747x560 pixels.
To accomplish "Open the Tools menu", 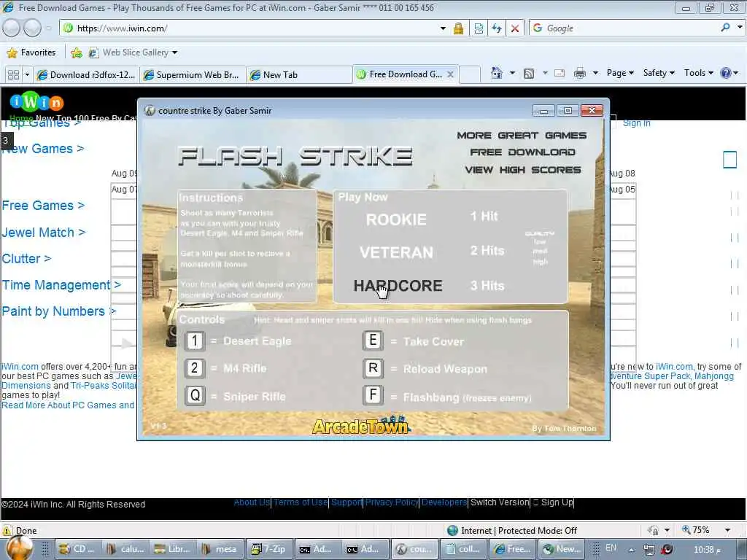I will coord(698,73).
